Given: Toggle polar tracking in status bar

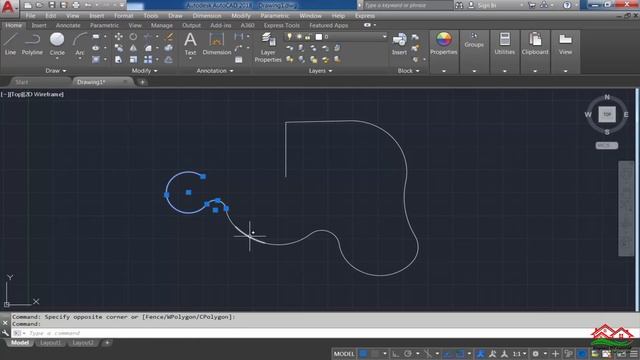Looking at the screenshot, I should (408, 353).
